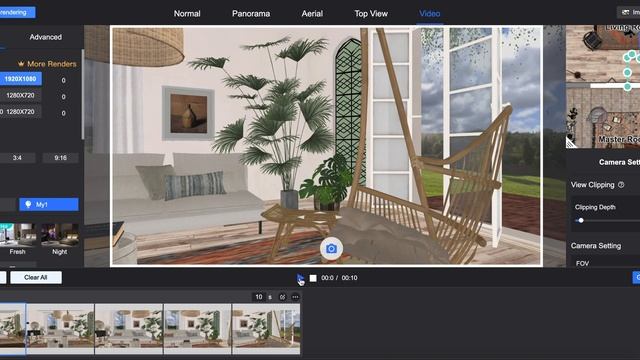Click the FOV setting label

coord(582,264)
